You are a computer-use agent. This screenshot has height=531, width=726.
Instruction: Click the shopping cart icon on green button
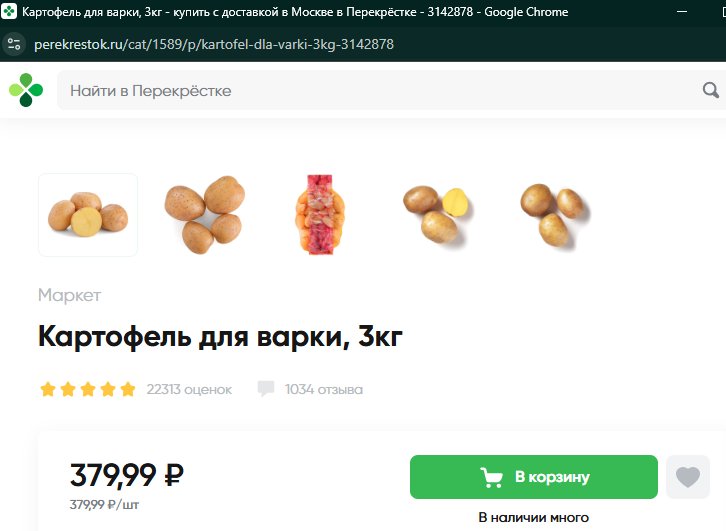(491, 477)
